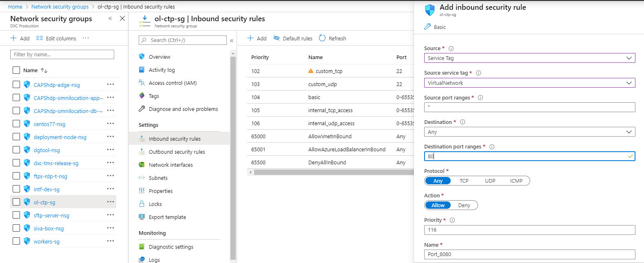
Task: Click the Basic wrench icon
Action: (x=427, y=27)
